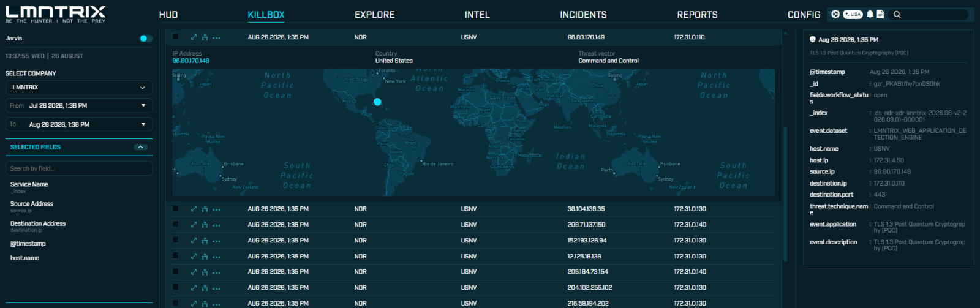Expand the 152.193.126.94 row with arrow icon

coord(194,241)
